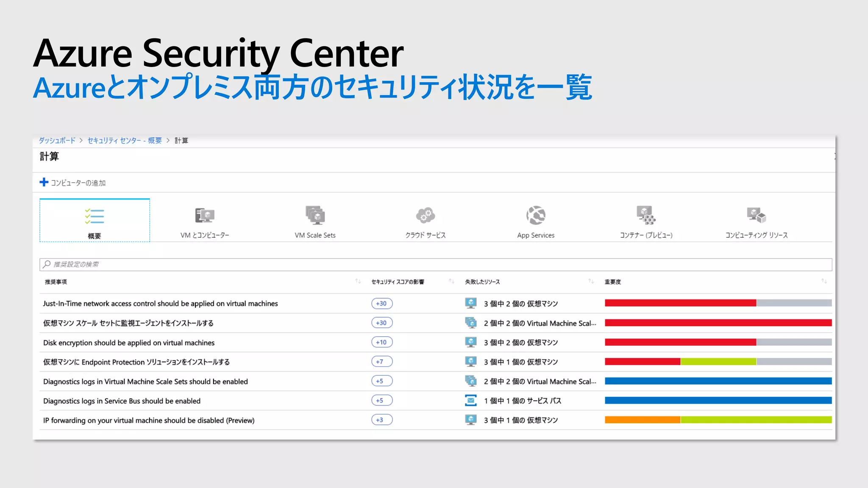Click +30 badge for 監視エージェント row
Screen dimensions: 868x488
click(382, 323)
